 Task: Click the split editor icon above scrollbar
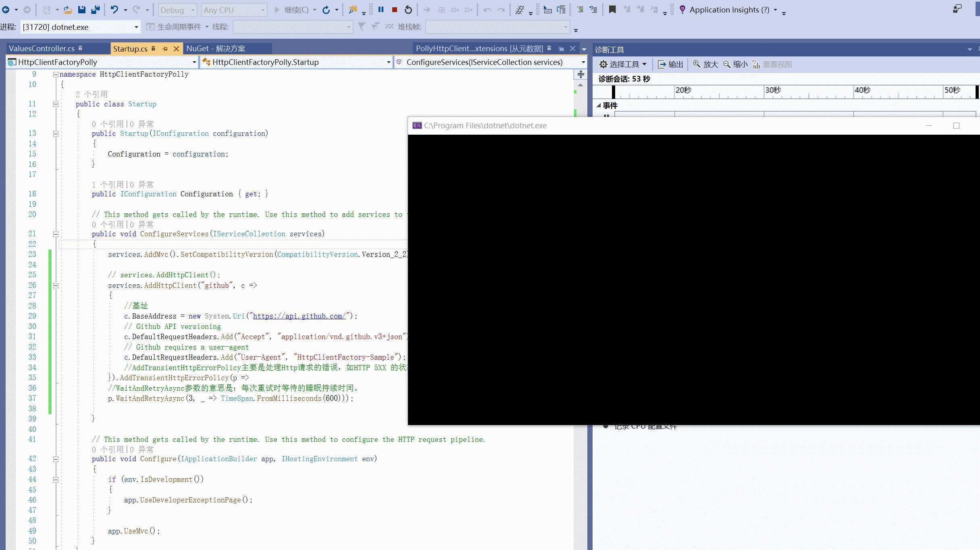581,74
